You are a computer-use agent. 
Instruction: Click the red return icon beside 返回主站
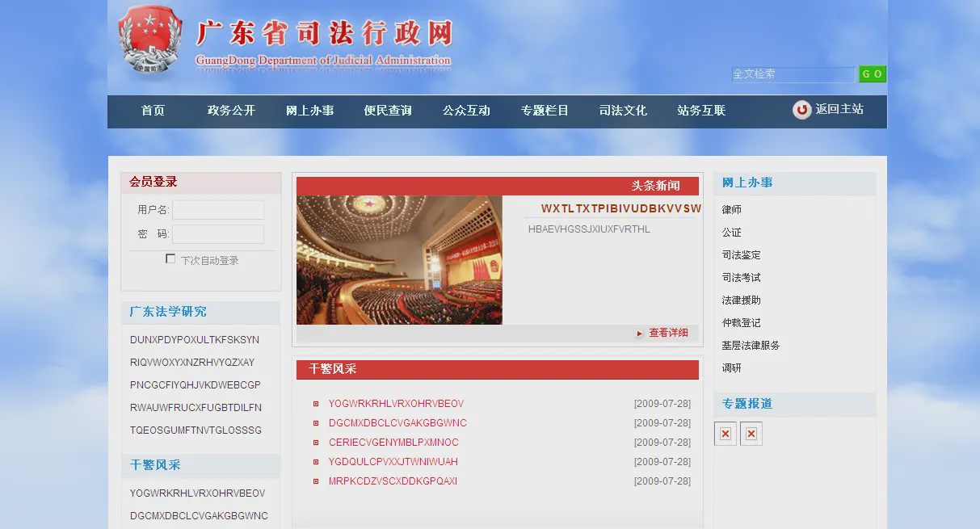pyautogui.click(x=801, y=110)
